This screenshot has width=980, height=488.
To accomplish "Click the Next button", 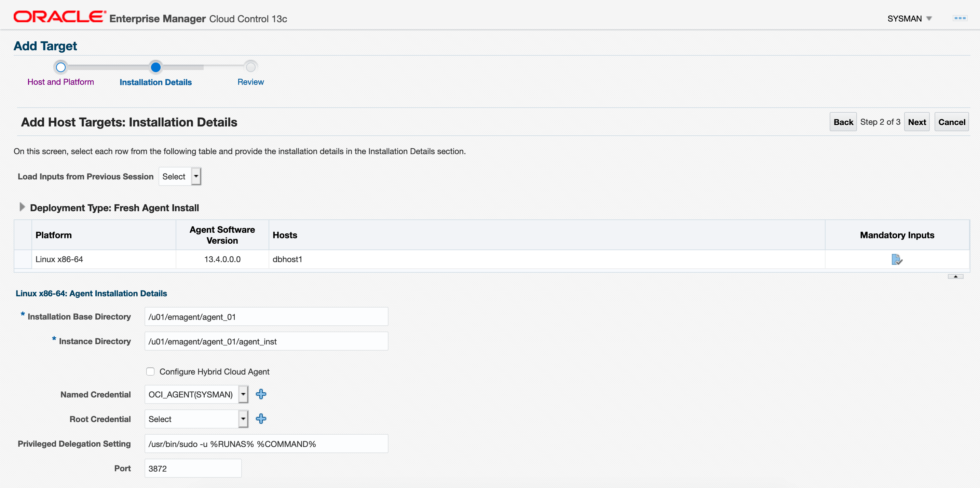I will point(916,122).
